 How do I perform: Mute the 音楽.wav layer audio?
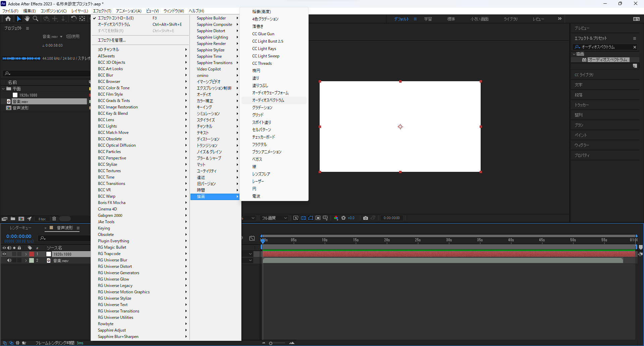pyautogui.click(x=9, y=260)
